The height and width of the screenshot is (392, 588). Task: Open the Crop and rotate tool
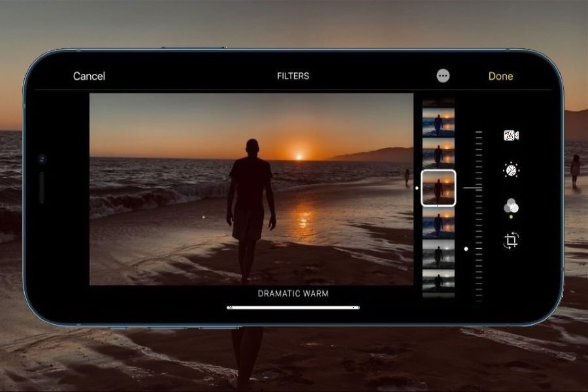511,240
